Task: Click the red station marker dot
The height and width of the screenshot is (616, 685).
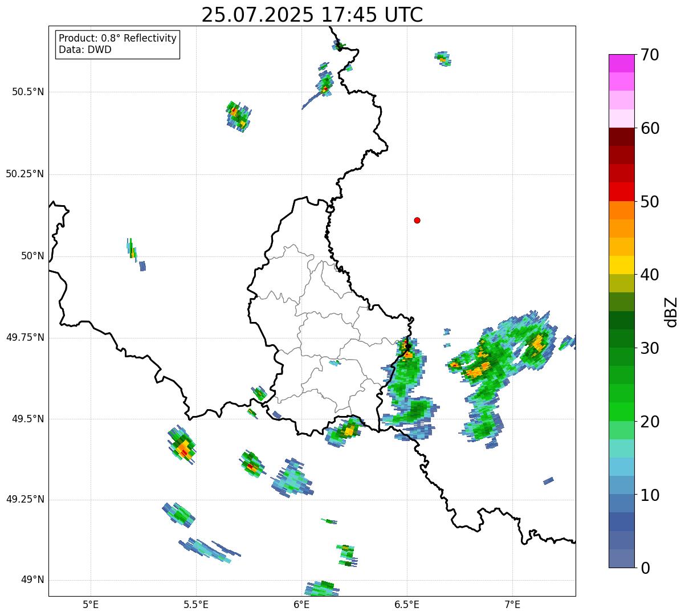Action: click(x=417, y=220)
